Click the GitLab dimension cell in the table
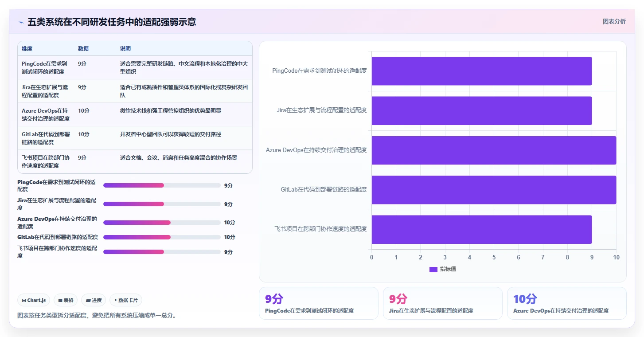This screenshot has width=644, height=337. pyautogui.click(x=46, y=138)
